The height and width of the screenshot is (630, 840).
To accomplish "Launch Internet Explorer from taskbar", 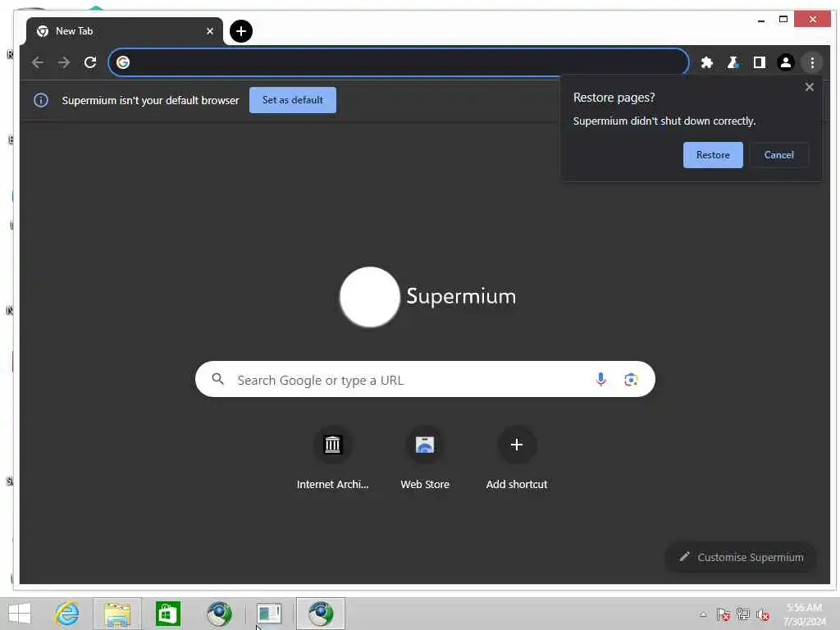I will (67, 614).
